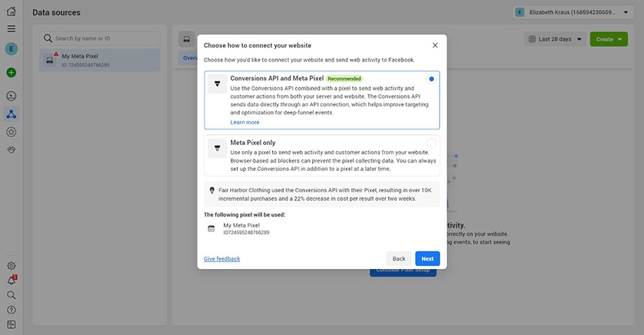The width and height of the screenshot is (644, 335).
Task: Click the green plus add icon
Action: click(x=11, y=73)
